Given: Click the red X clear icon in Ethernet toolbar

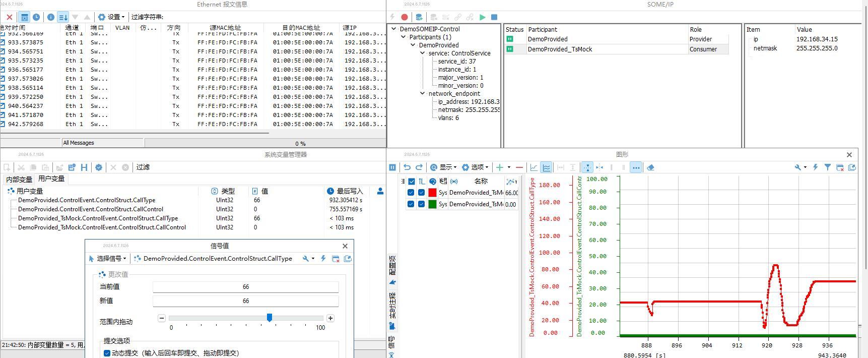Looking at the screenshot, I should tap(10, 17).
